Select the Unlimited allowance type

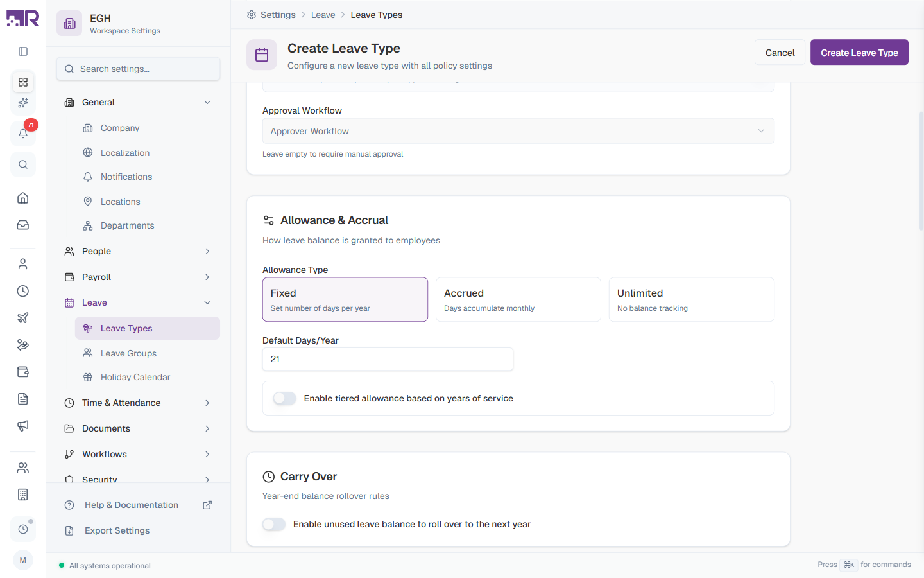[692, 299]
